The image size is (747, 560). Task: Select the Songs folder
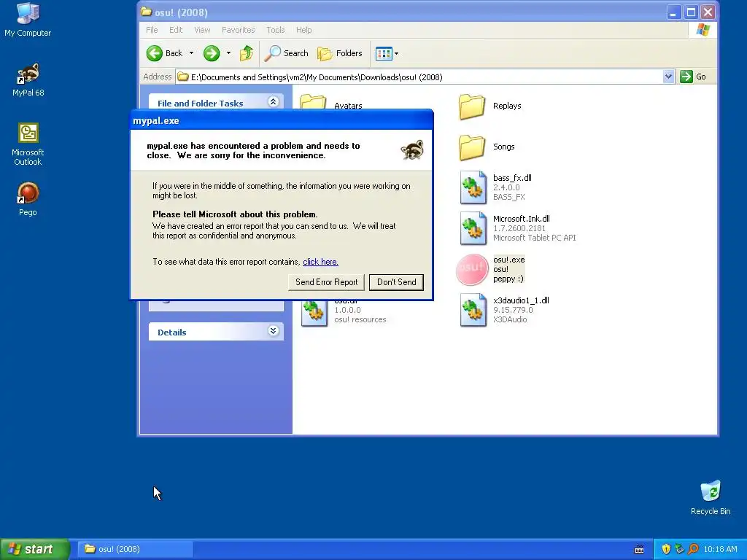click(487, 147)
